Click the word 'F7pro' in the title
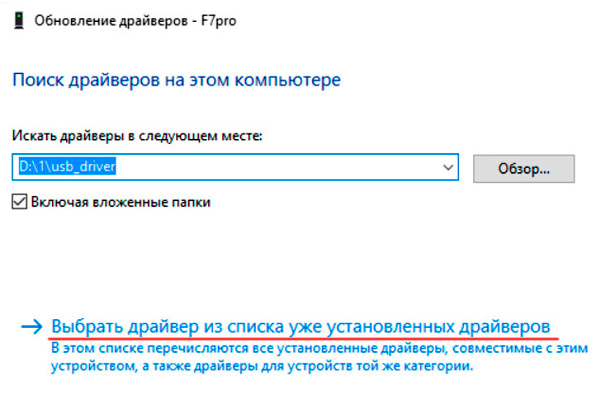 [x=218, y=21]
